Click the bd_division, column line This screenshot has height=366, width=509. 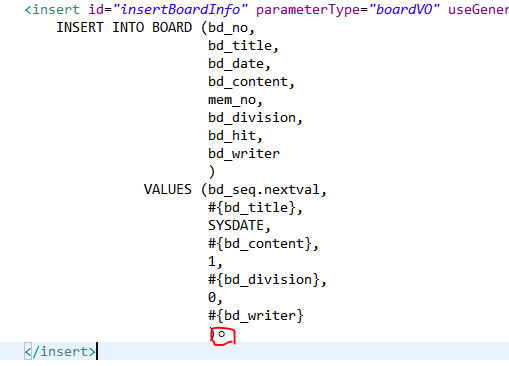tap(255, 118)
